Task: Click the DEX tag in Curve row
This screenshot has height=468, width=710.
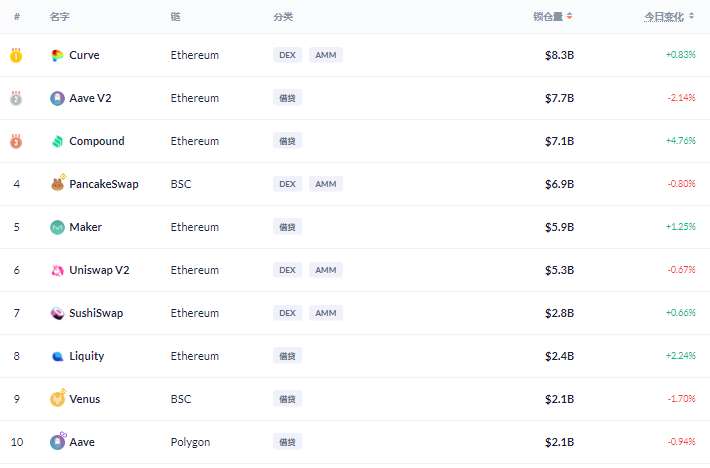Action: [287, 55]
